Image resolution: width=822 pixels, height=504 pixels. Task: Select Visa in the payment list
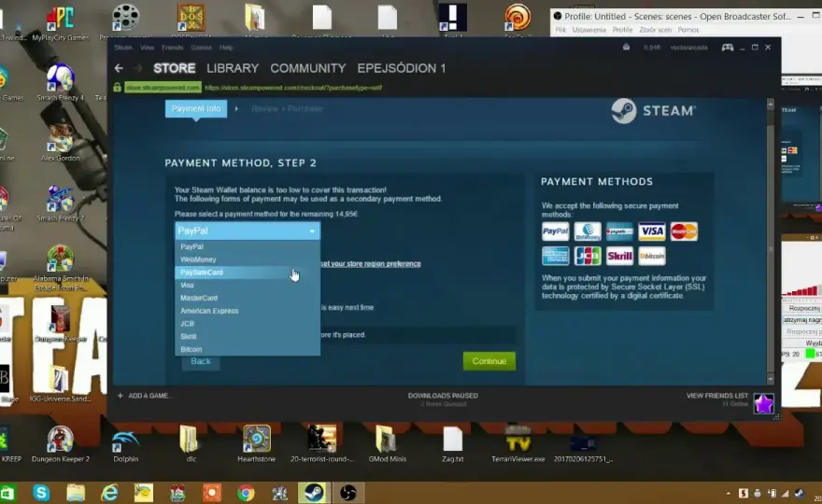(x=248, y=285)
